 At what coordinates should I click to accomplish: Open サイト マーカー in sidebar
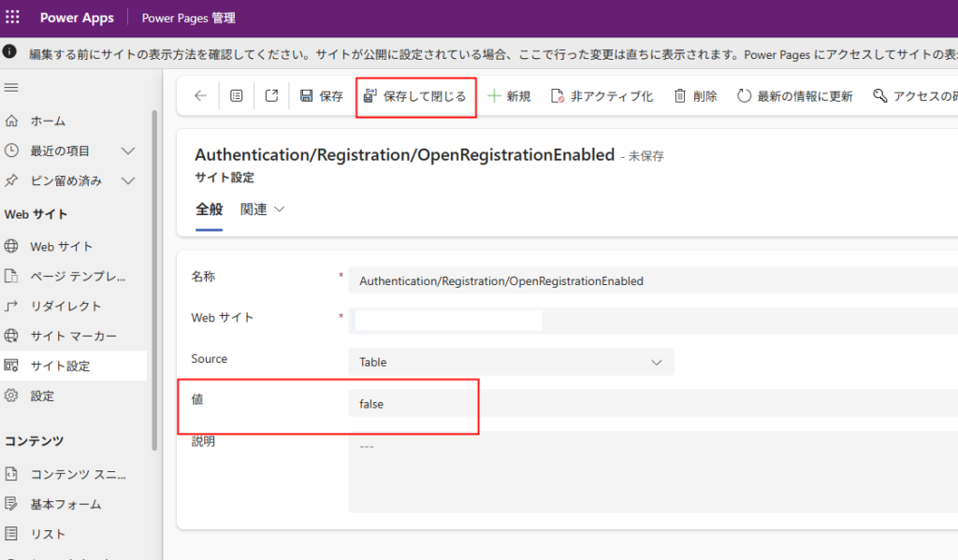coord(73,336)
